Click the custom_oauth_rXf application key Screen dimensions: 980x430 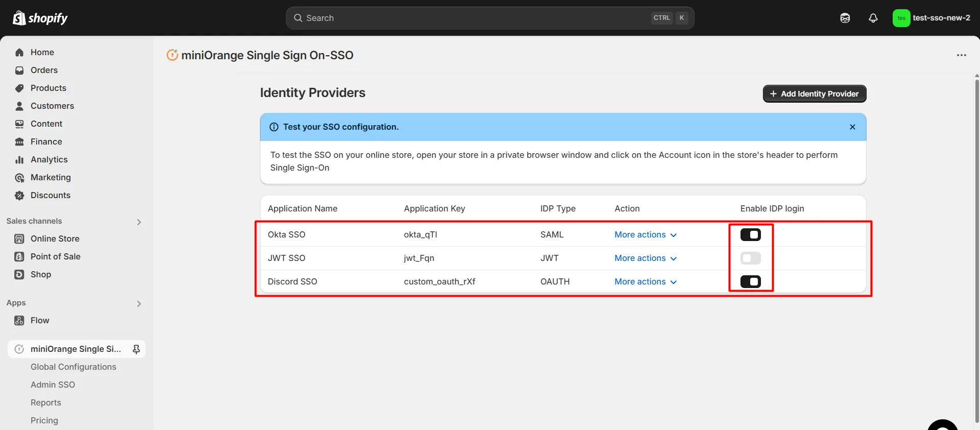pos(440,282)
